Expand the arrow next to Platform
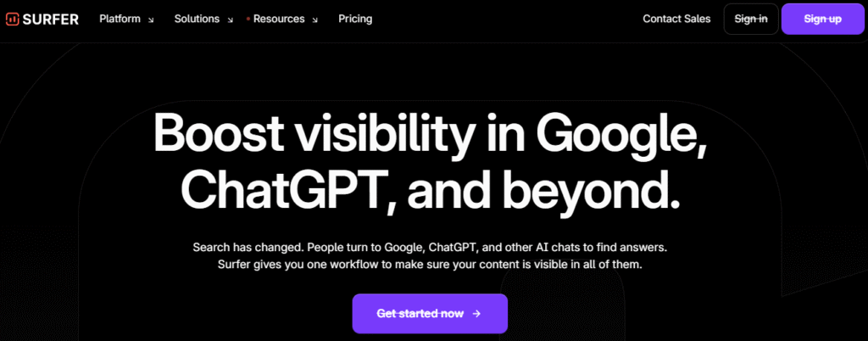868x341 pixels. (x=151, y=20)
